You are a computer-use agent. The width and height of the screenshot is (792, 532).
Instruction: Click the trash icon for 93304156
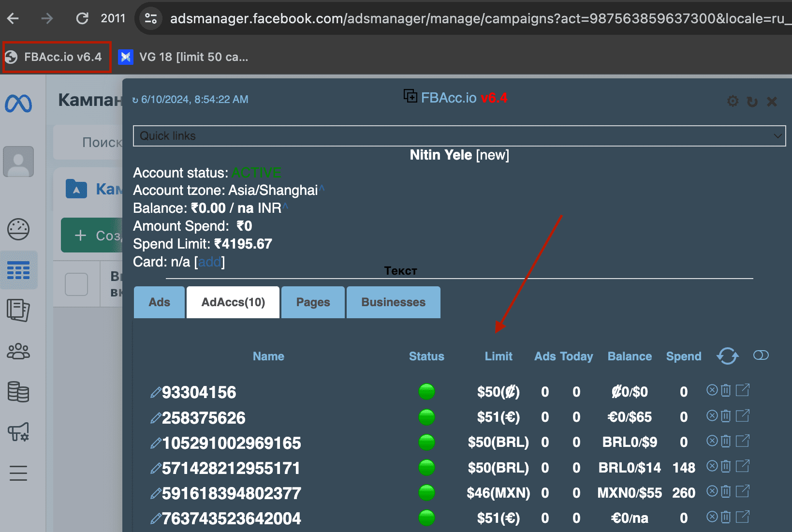(726, 390)
